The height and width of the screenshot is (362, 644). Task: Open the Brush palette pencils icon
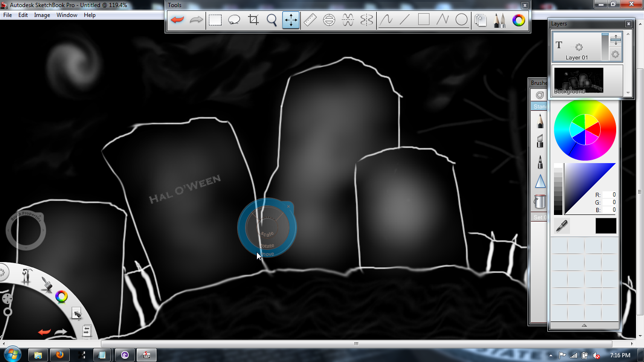tap(500, 20)
